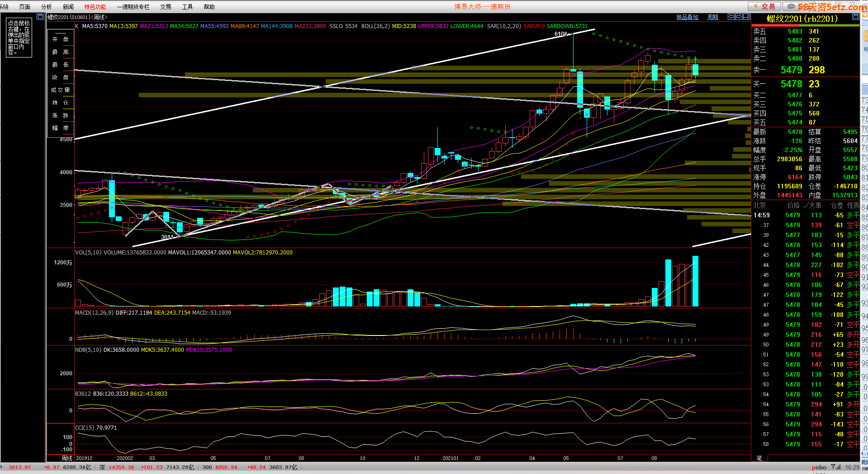Toggle the side panel layout icon

(x=747, y=17)
